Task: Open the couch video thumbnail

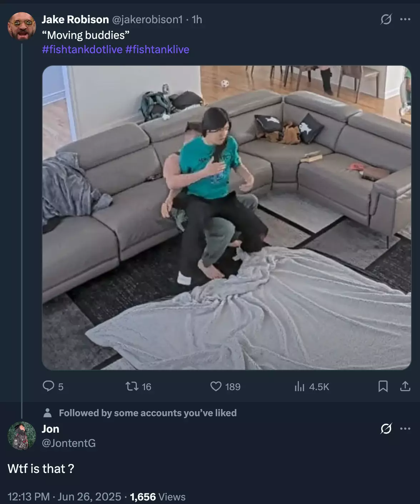Action: click(x=226, y=218)
